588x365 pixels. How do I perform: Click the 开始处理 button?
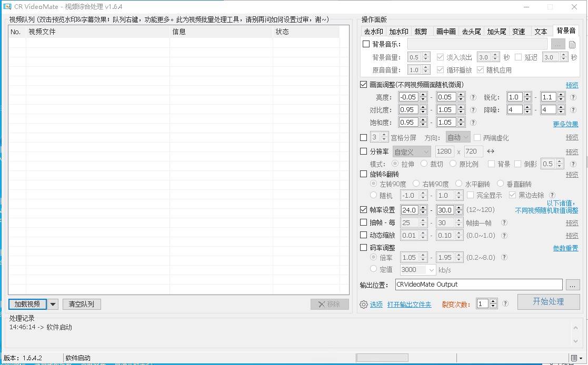coord(548,302)
